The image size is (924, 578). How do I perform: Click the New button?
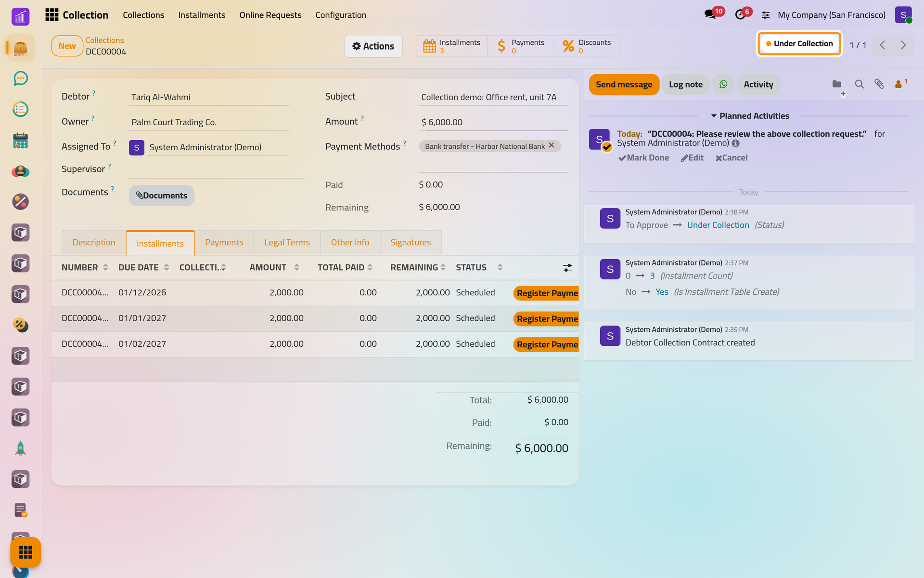point(67,46)
